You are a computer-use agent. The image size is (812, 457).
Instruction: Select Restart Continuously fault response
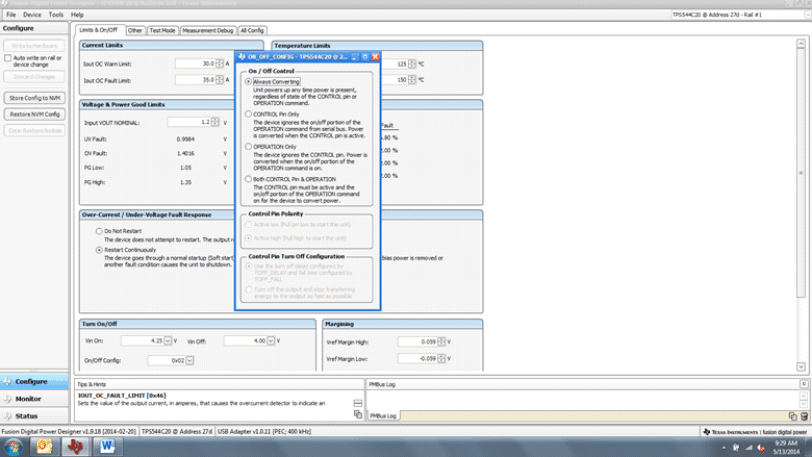pos(99,250)
